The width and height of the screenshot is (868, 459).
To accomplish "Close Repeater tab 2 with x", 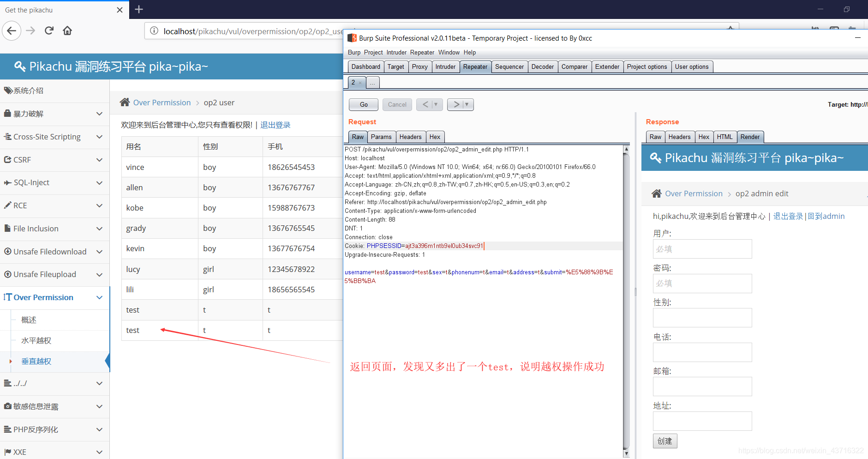I will pyautogui.click(x=360, y=83).
